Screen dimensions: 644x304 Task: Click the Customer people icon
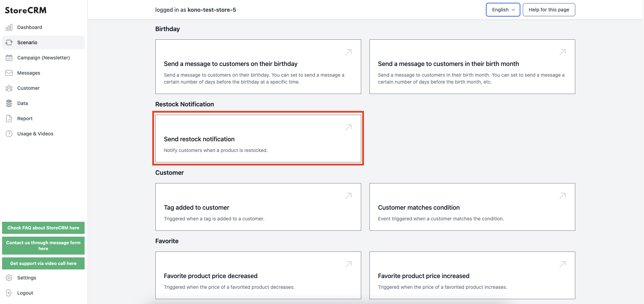9,88
